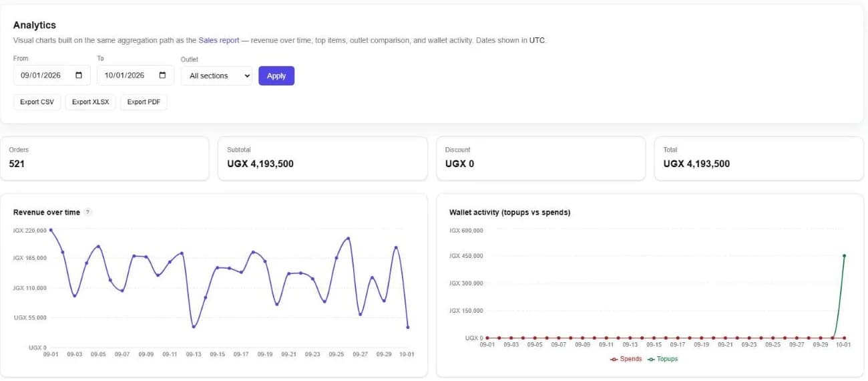Show the Revenue over time help icon
This screenshot has height=381, width=868.
pyautogui.click(x=88, y=212)
